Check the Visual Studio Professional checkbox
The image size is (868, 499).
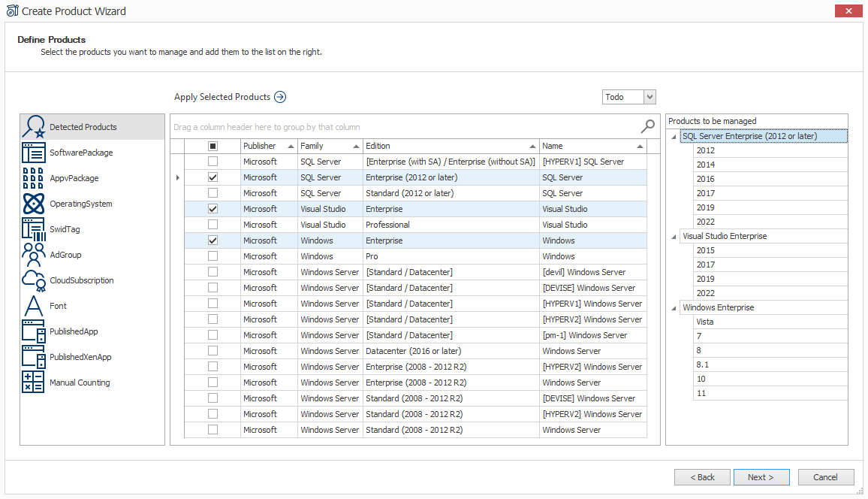click(x=212, y=224)
